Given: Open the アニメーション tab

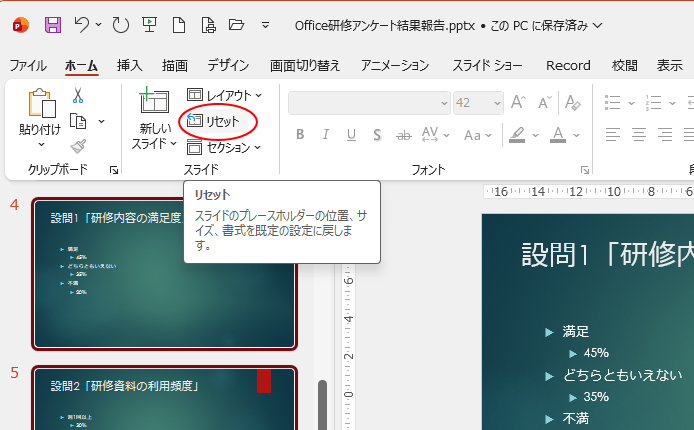Looking at the screenshot, I should pos(395,66).
